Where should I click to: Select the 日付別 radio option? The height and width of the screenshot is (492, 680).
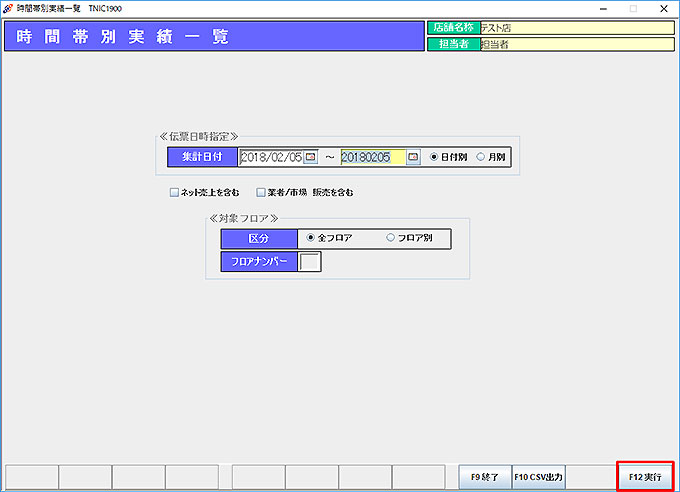click(448, 157)
